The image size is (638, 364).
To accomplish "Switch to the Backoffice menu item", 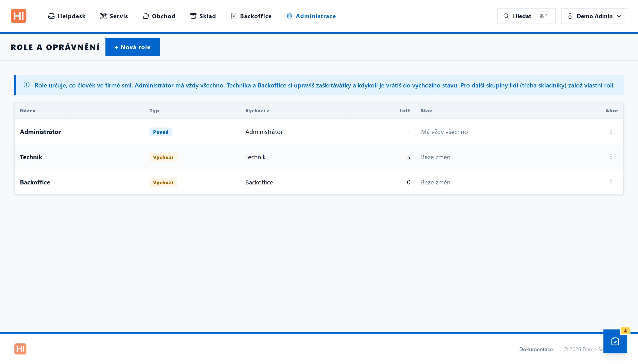I will tap(251, 16).
